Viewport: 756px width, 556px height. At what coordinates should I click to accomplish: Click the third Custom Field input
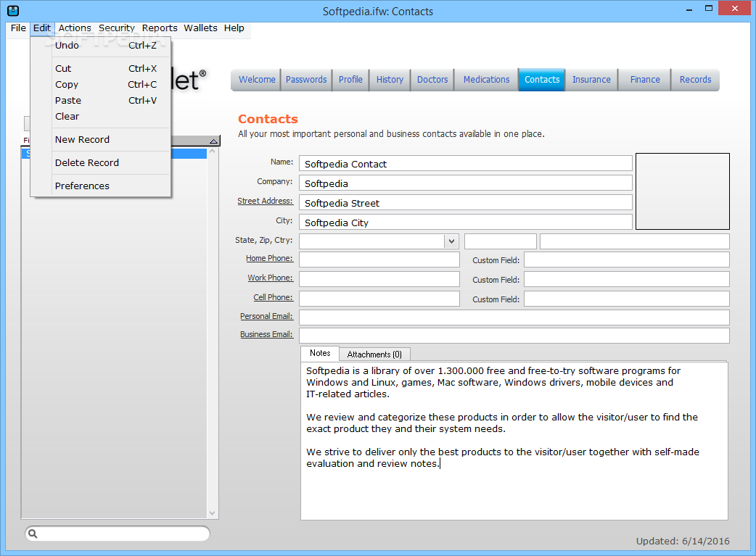(x=627, y=299)
